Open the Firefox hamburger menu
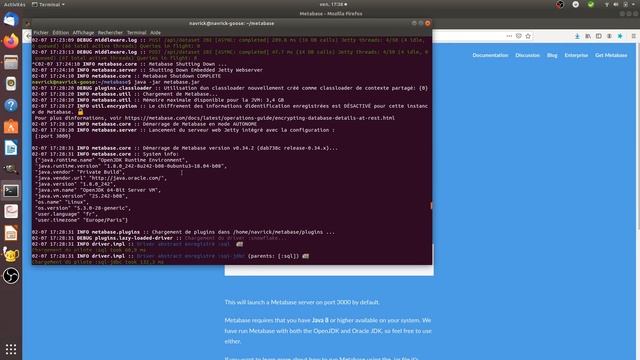The height and width of the screenshot is (360, 640). (x=633, y=36)
